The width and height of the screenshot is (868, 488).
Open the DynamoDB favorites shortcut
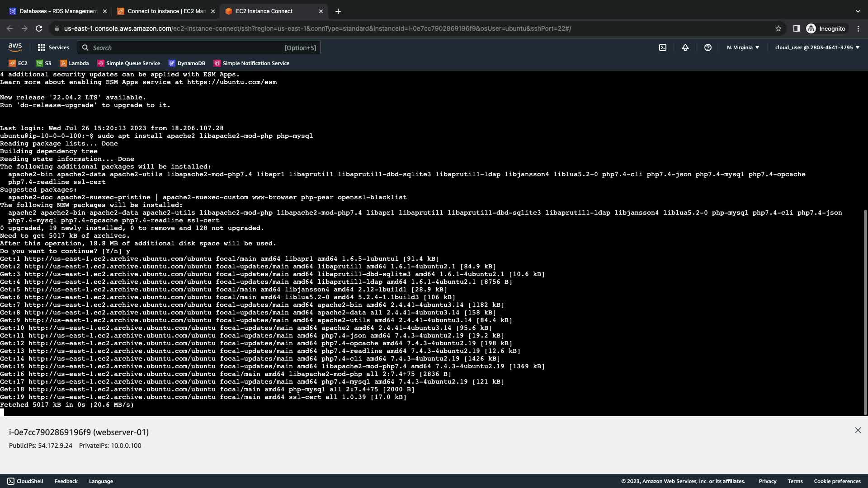[x=187, y=63]
